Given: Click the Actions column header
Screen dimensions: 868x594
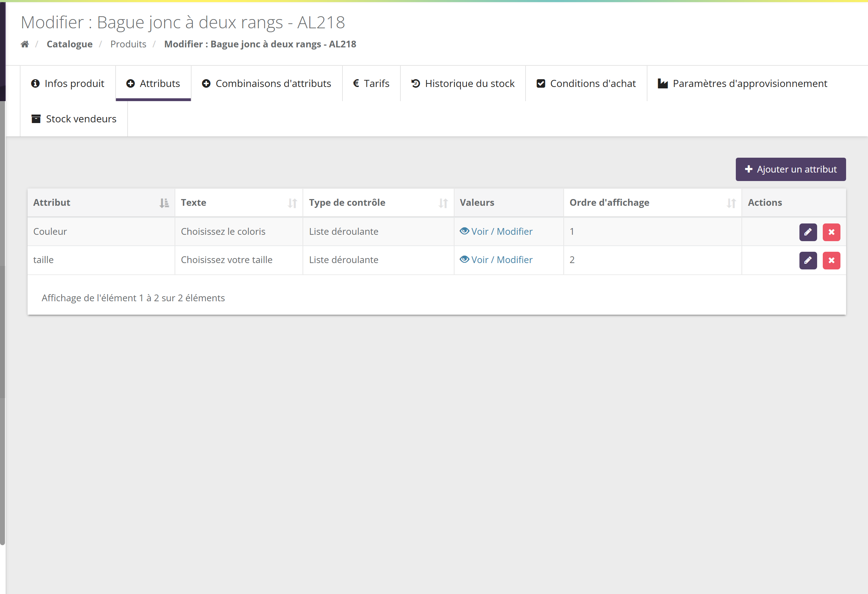Looking at the screenshot, I should [x=794, y=203].
